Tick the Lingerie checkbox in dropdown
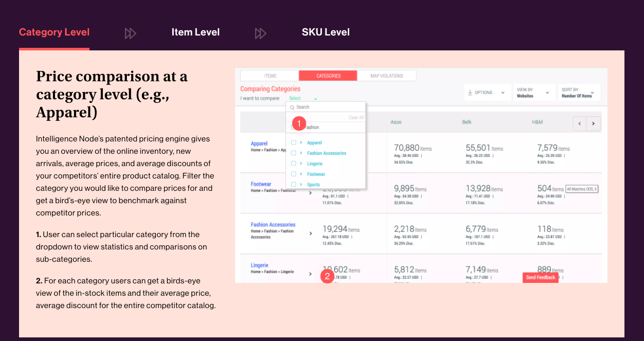This screenshot has height=341, width=644. tap(293, 164)
